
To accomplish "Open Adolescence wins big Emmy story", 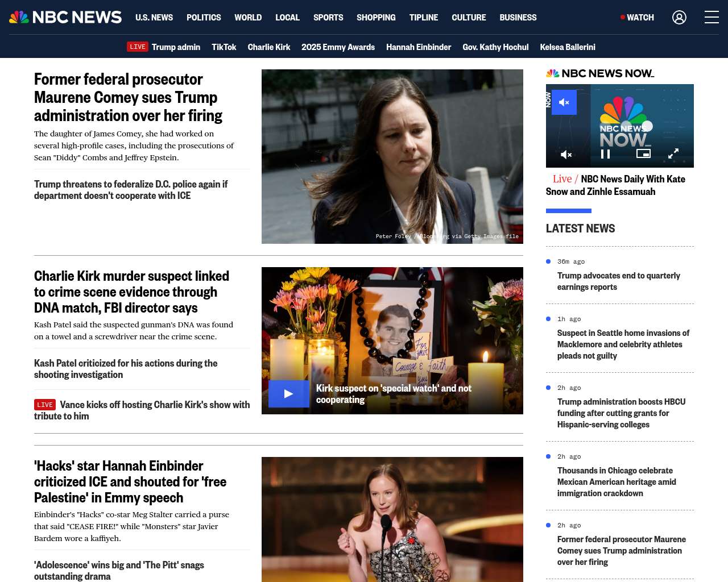I will pyautogui.click(x=119, y=571).
